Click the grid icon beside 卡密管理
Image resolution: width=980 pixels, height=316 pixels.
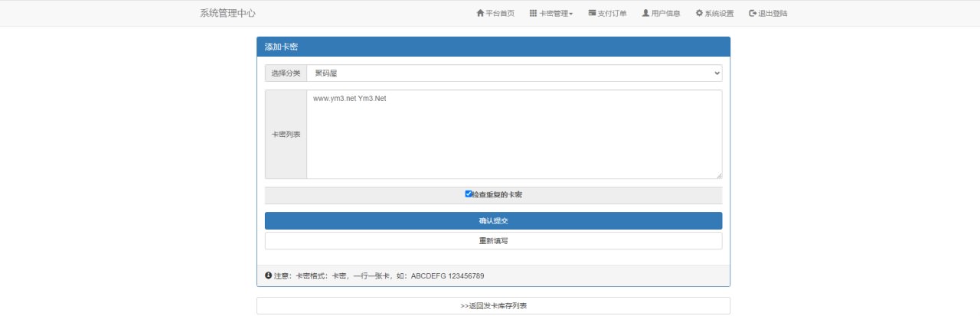coord(533,13)
